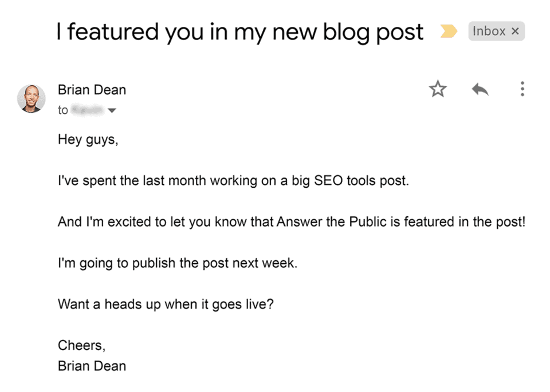The height and width of the screenshot is (392, 550).
Task: Click the x on the Inbox label
Action: coord(514,31)
